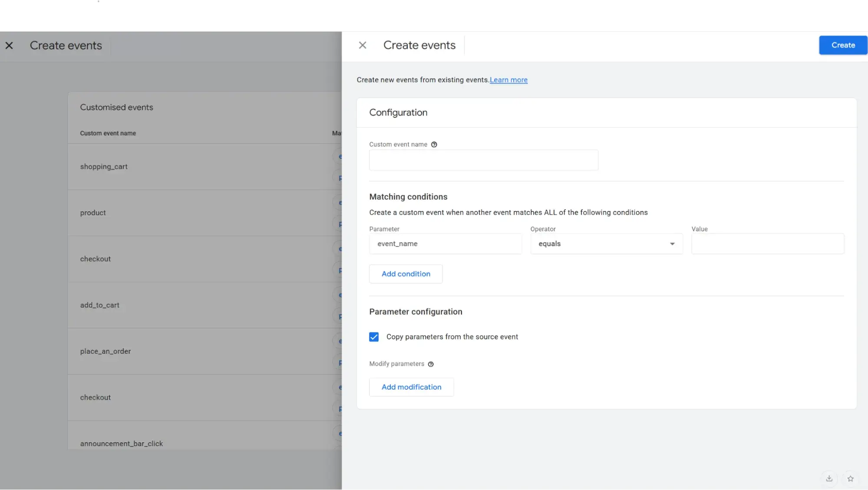The width and height of the screenshot is (868, 490).
Task: Click the close X icon on left panel
Action: click(9, 45)
